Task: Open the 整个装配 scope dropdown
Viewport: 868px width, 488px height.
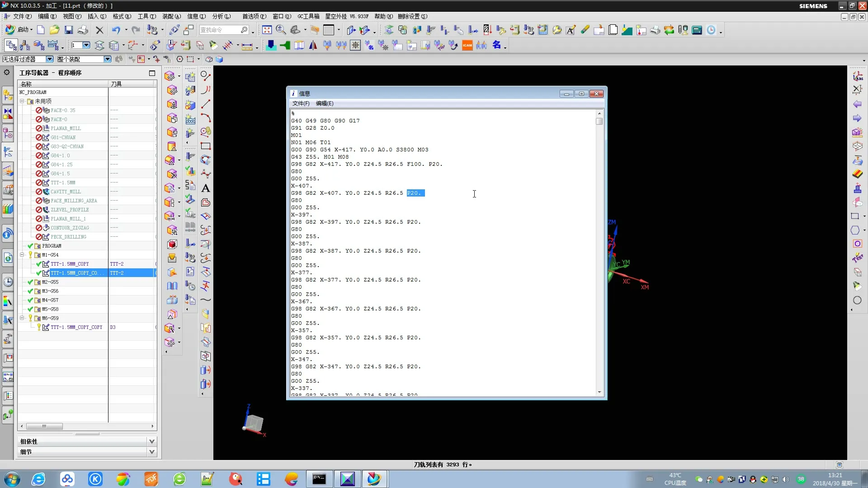Action: [x=107, y=59]
